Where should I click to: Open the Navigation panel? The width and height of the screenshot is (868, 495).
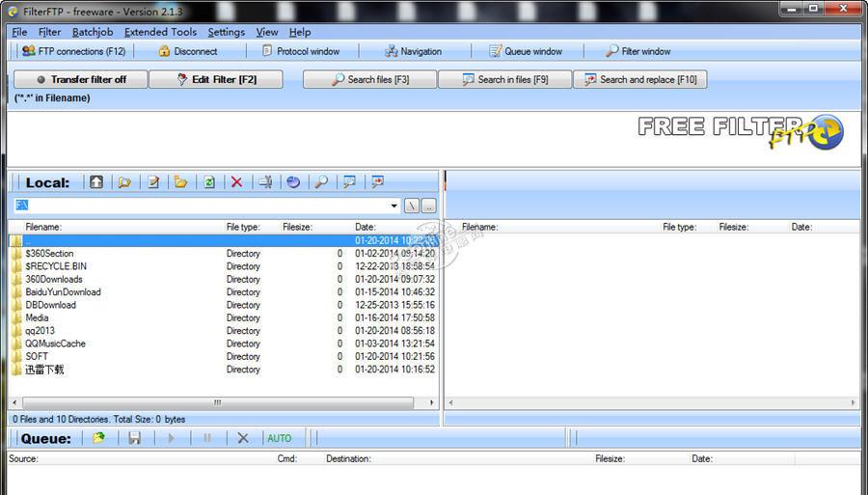(x=414, y=51)
